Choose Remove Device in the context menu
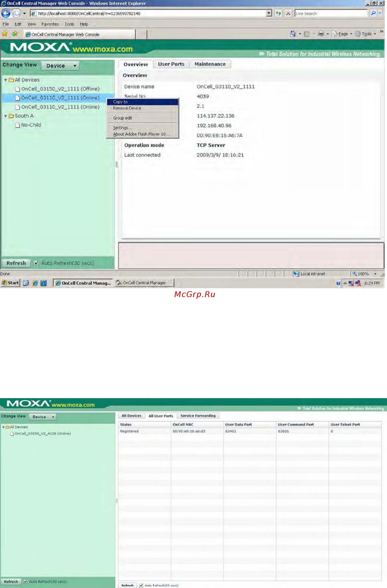 coord(142,108)
